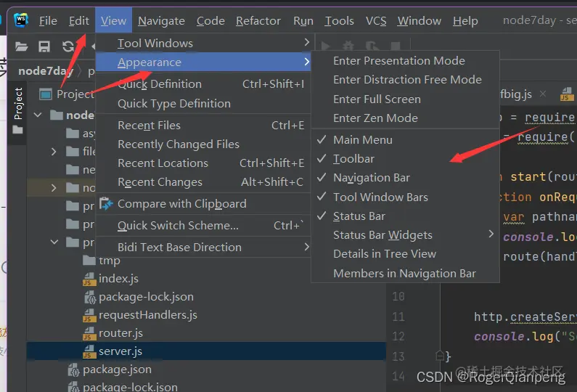
Task: Toggle the Main Menu checkmark option
Action: pyautogui.click(x=405, y=140)
